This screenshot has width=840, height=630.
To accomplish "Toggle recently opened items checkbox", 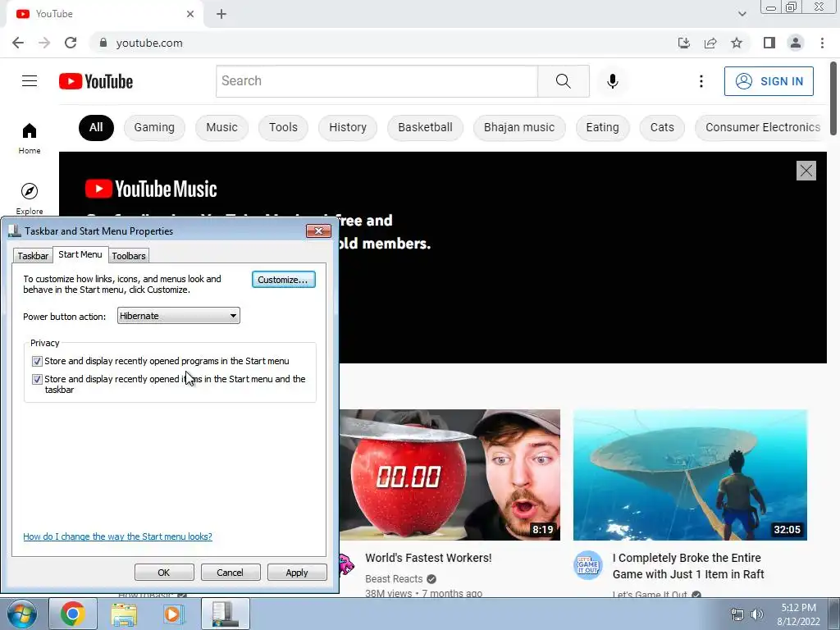I will coord(37,379).
